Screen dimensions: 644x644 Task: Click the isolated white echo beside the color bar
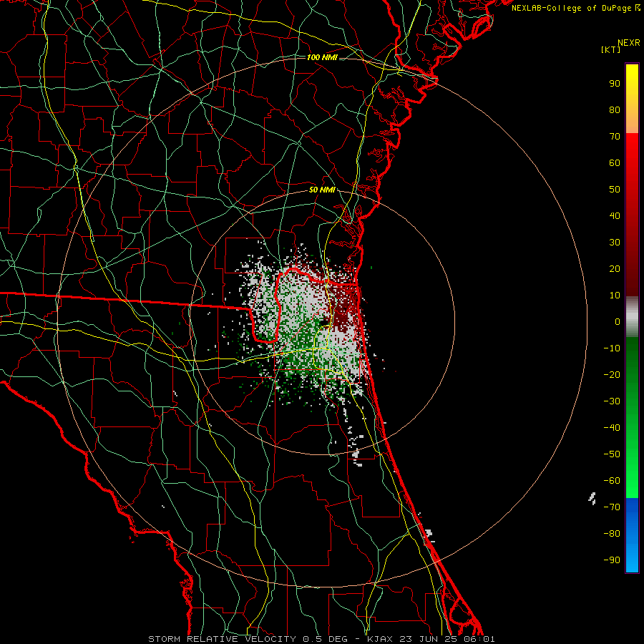coord(592,498)
